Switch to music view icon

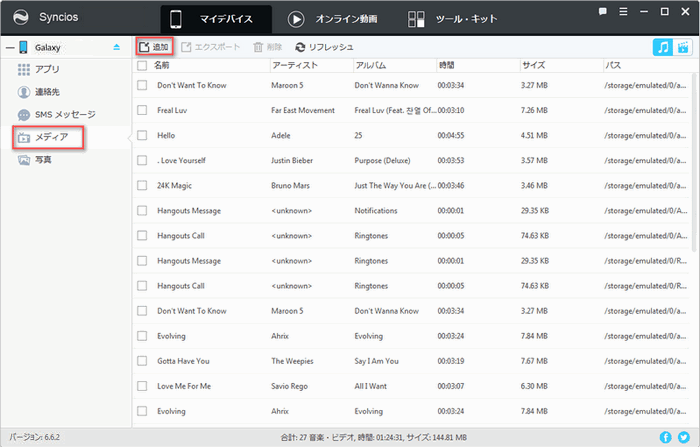663,47
